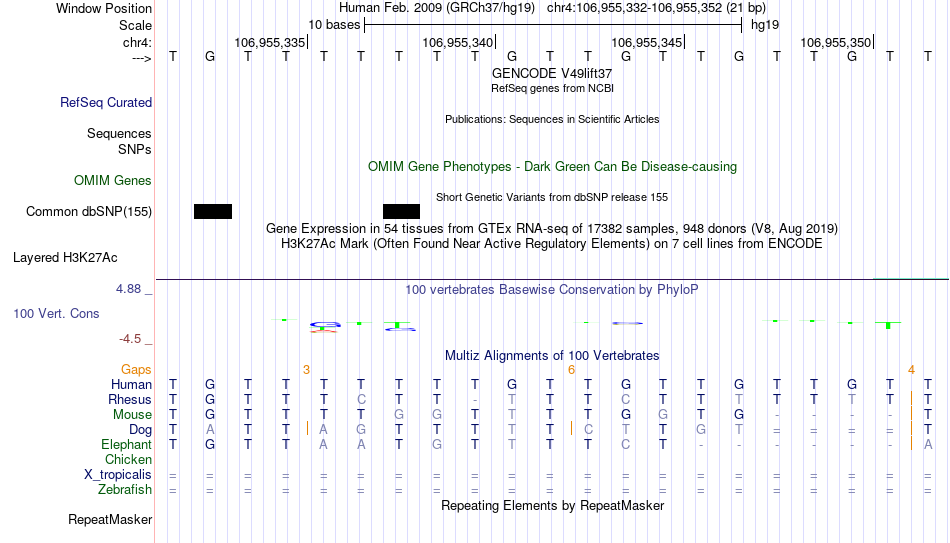Click the RefSeq Curated track label
The width and height of the screenshot is (950, 543).
click(106, 102)
